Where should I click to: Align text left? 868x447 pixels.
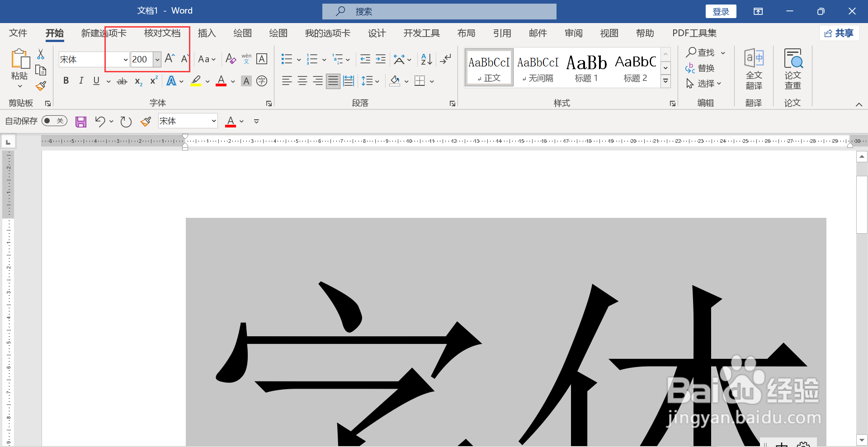pyautogui.click(x=287, y=81)
